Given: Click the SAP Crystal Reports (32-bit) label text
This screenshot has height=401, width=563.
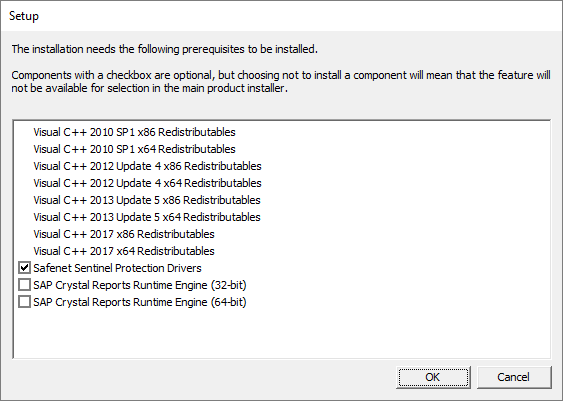Looking at the screenshot, I should pos(140,285).
